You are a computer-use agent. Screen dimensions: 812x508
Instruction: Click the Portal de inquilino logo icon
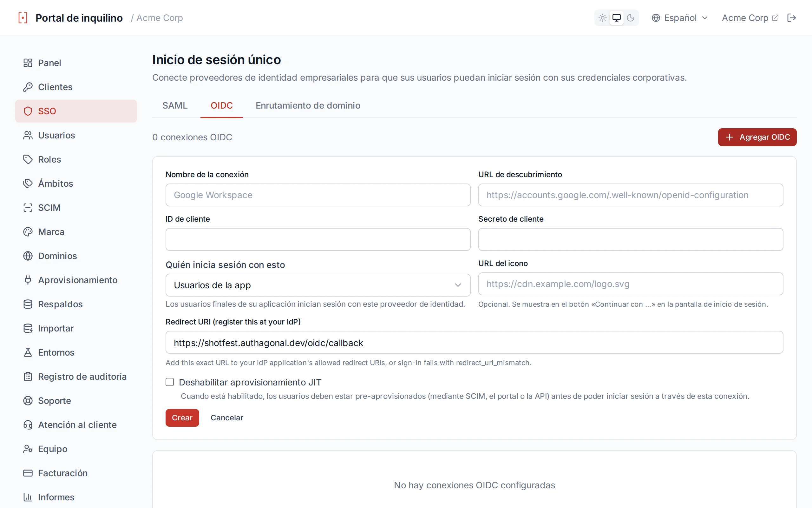23,18
